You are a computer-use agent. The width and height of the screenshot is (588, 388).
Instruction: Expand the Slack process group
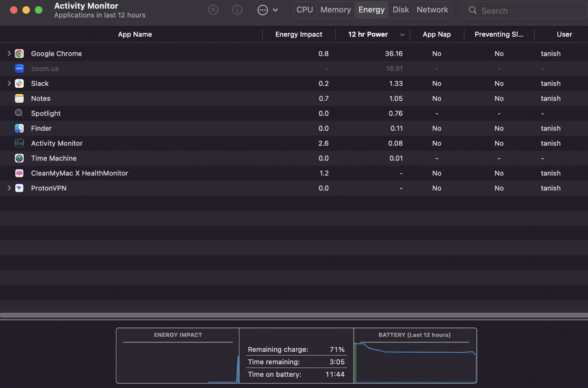9,83
